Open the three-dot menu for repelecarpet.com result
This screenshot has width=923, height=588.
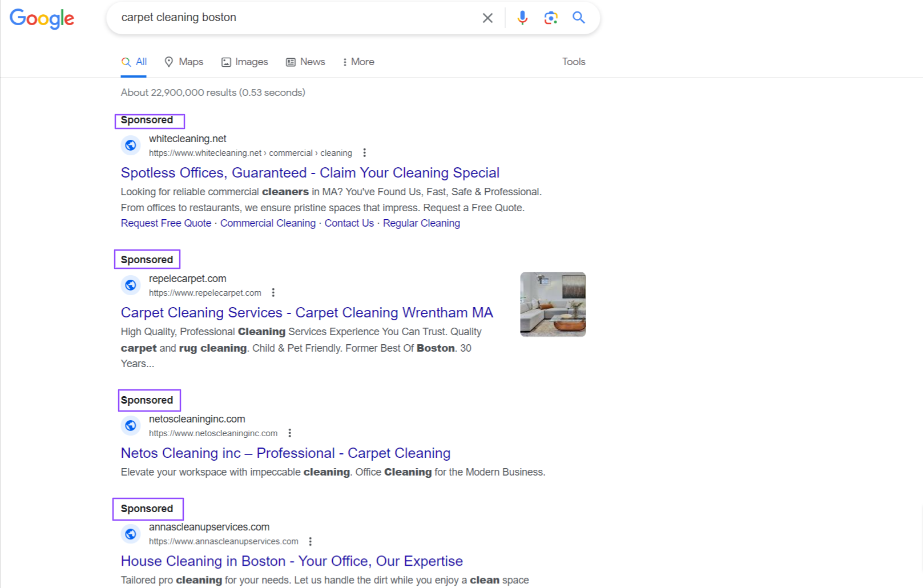coord(273,292)
